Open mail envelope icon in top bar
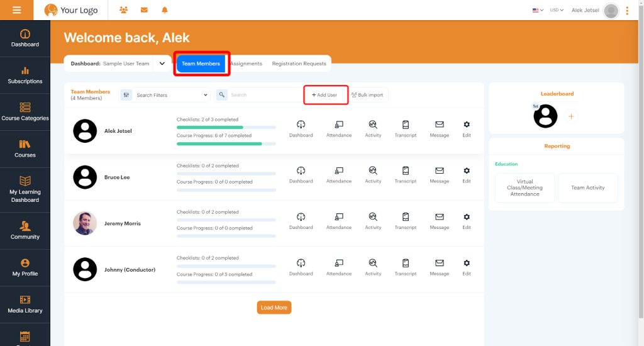The width and height of the screenshot is (644, 346). pos(144,10)
